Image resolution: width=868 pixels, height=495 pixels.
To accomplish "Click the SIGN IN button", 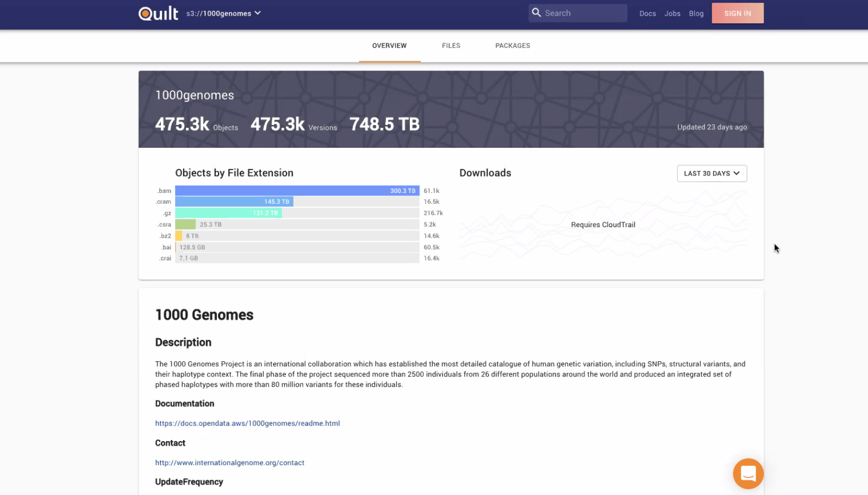I will pos(738,14).
